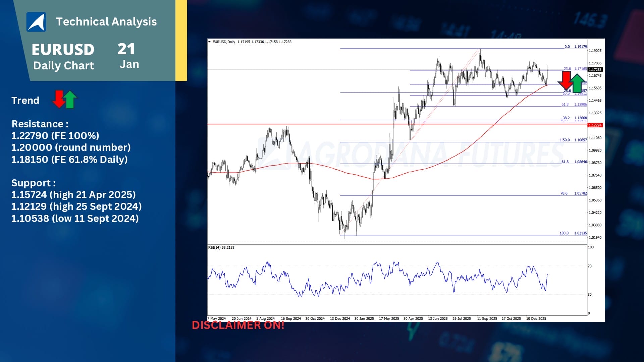Click the black current price tag 1.17283

tap(595, 70)
